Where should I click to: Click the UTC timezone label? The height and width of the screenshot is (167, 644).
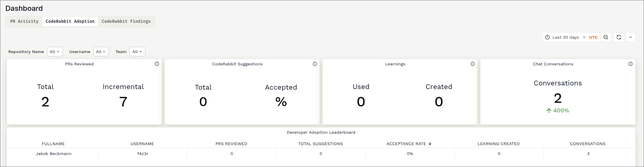(593, 37)
